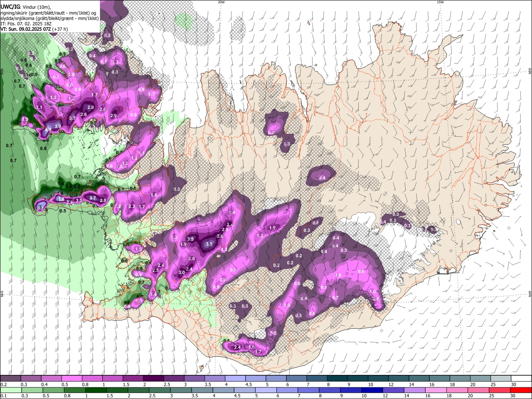Click the bright pink 0.5 swatch, upper legend row
Screen dimensions: 532x399
pyautogui.click(x=71, y=379)
